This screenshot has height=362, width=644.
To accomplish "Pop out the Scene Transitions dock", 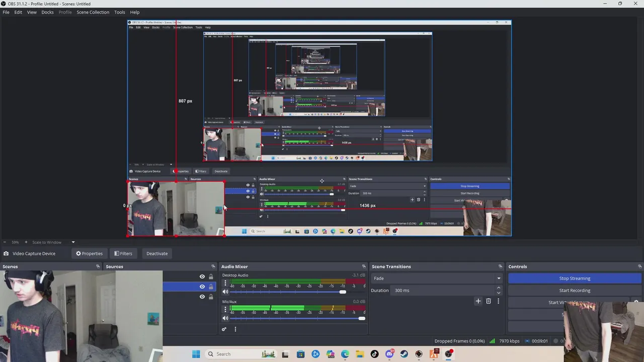I will (x=500, y=266).
